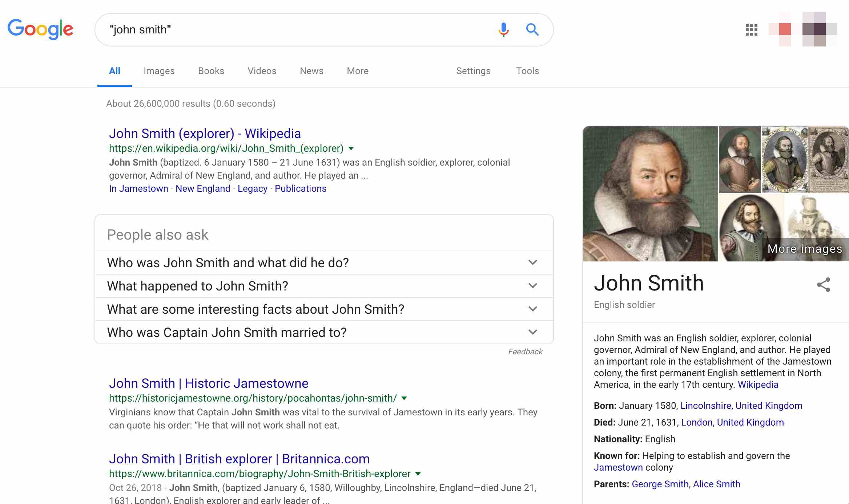This screenshot has height=504, width=849.
Task: Open dropdown arrow next to britannica.com URL
Action: 418,474
